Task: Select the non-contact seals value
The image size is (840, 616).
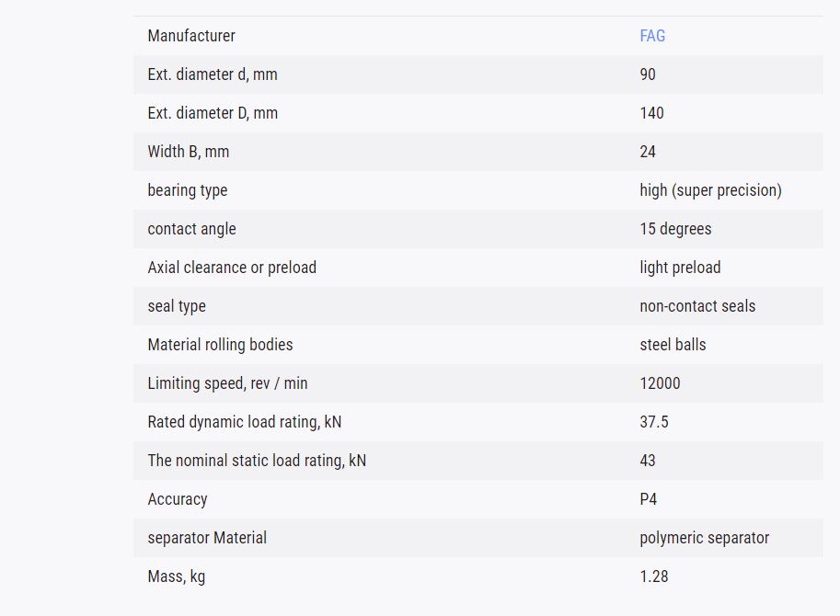Action: click(x=697, y=306)
